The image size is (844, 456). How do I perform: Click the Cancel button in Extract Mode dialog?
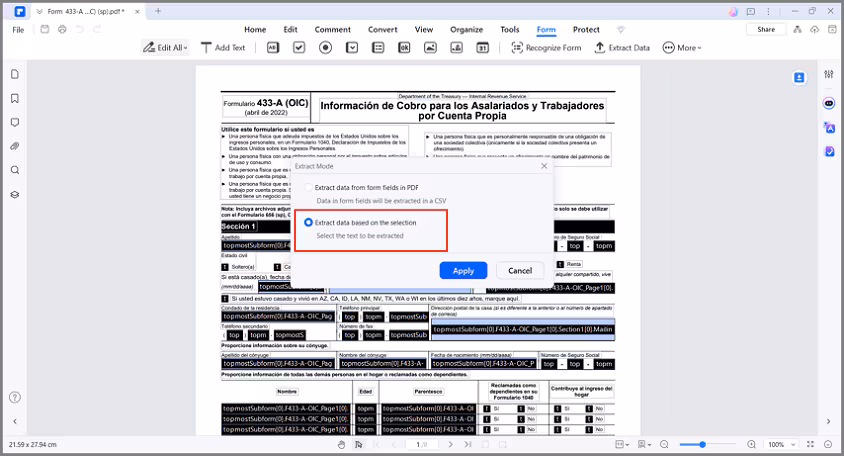[520, 271]
